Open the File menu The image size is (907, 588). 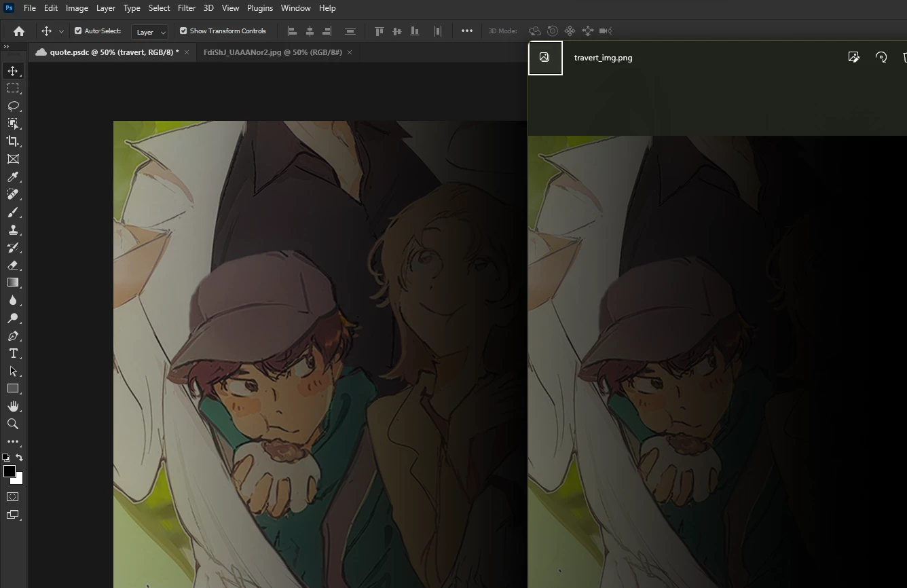(x=30, y=8)
